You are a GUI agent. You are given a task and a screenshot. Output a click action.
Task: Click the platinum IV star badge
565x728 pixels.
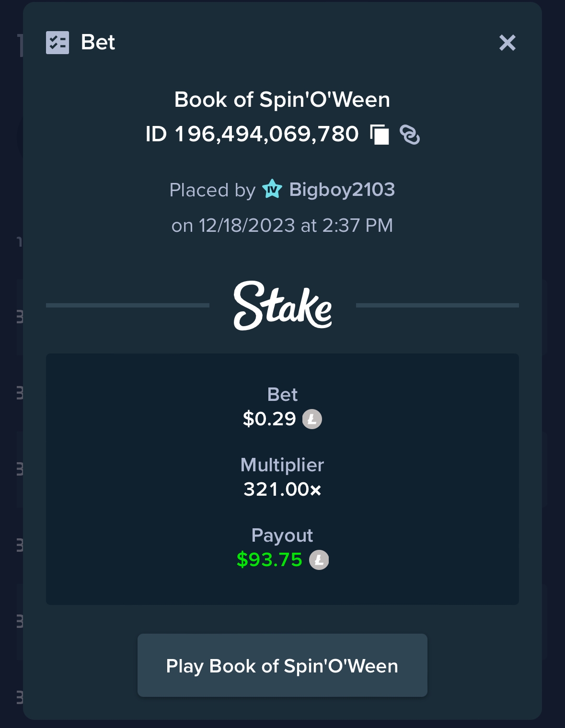272,190
